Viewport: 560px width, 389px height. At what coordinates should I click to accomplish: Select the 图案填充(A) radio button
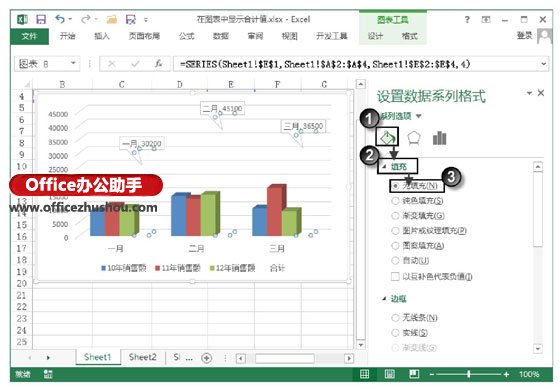395,246
